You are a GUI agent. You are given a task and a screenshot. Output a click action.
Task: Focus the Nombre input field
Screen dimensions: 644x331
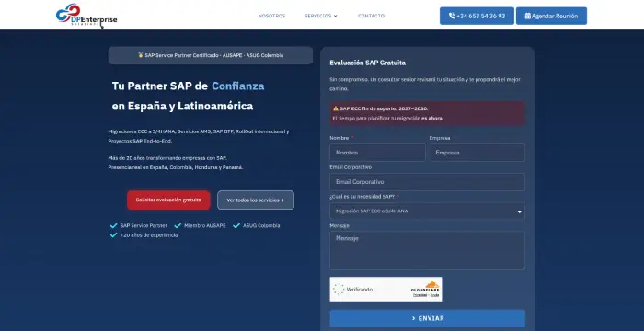click(377, 153)
